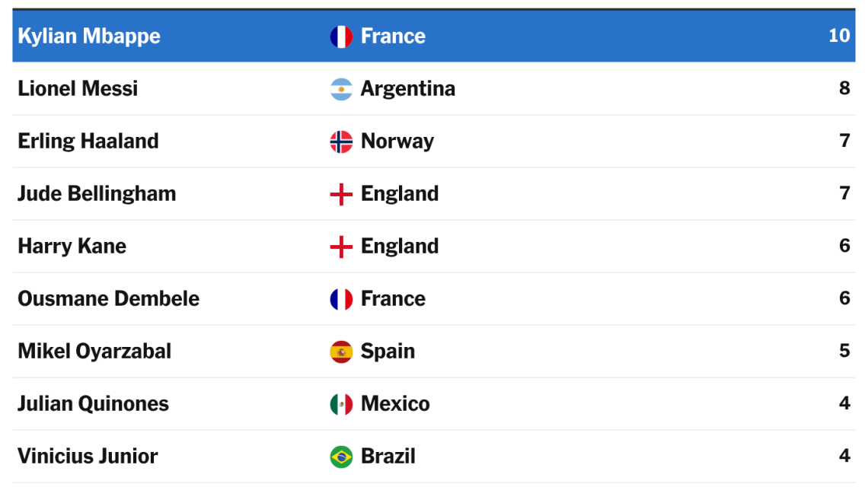Click Mbappe's goal count of 10

coord(839,36)
